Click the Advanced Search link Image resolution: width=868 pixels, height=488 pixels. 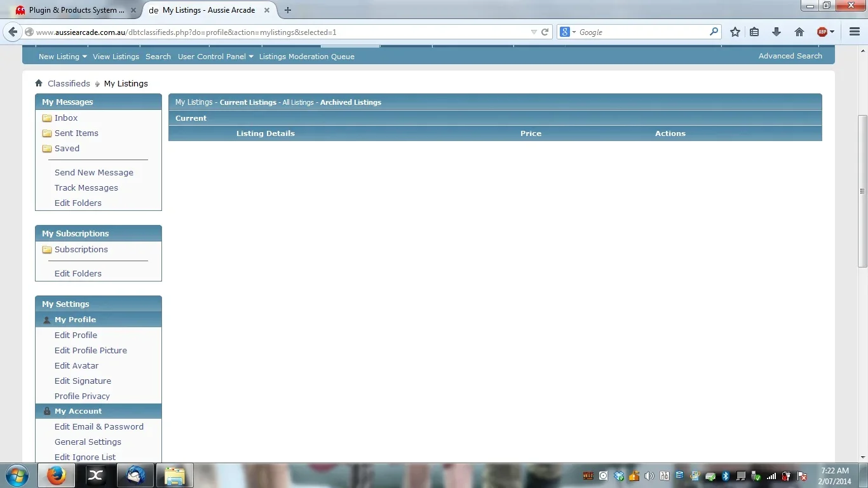[790, 56]
